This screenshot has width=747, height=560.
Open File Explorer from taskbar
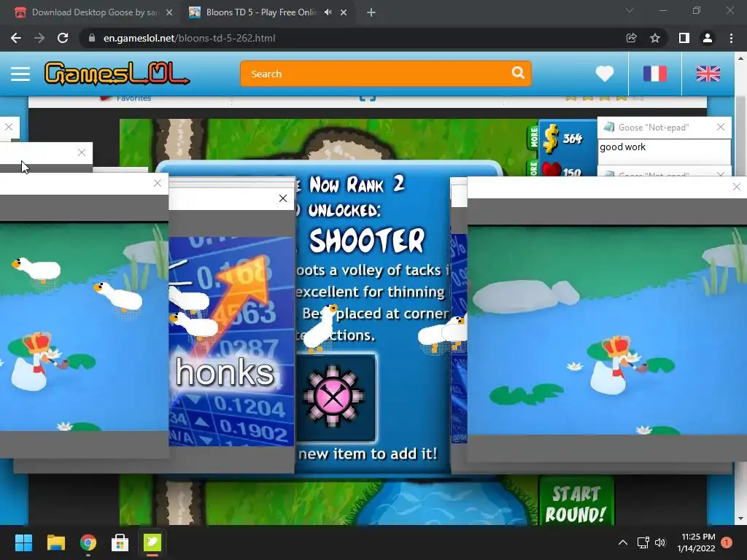[55, 542]
